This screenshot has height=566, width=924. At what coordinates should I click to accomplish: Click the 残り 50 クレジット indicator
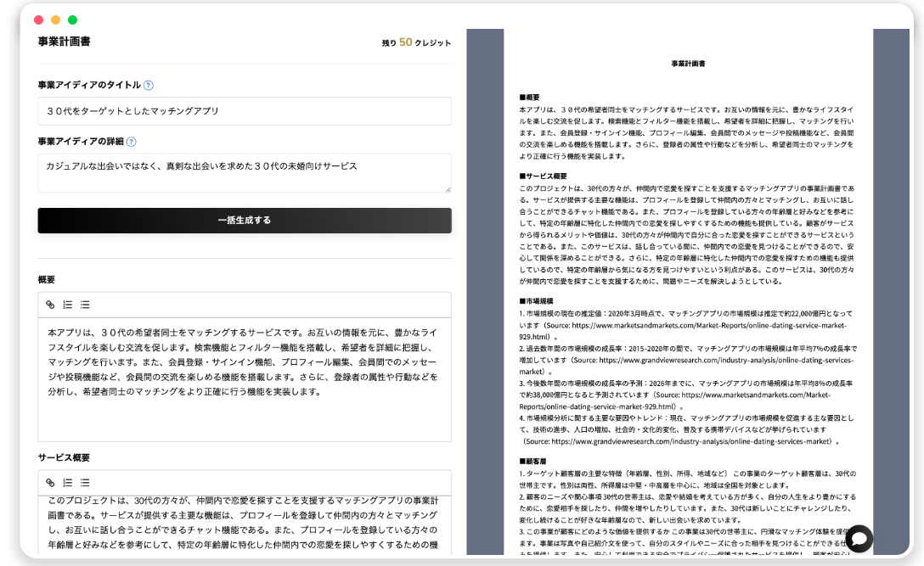point(416,42)
